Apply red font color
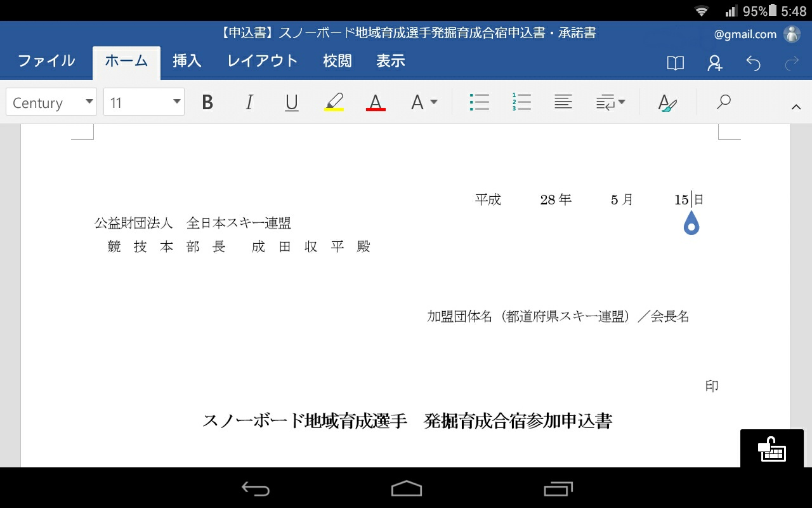This screenshot has height=508, width=812. [x=376, y=102]
